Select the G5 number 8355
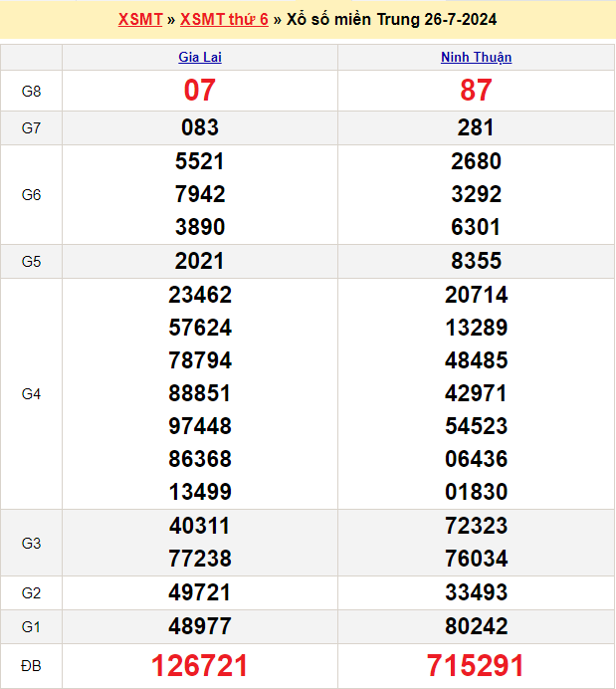Image resolution: width=616 pixels, height=689 pixels. pyautogui.click(x=476, y=261)
